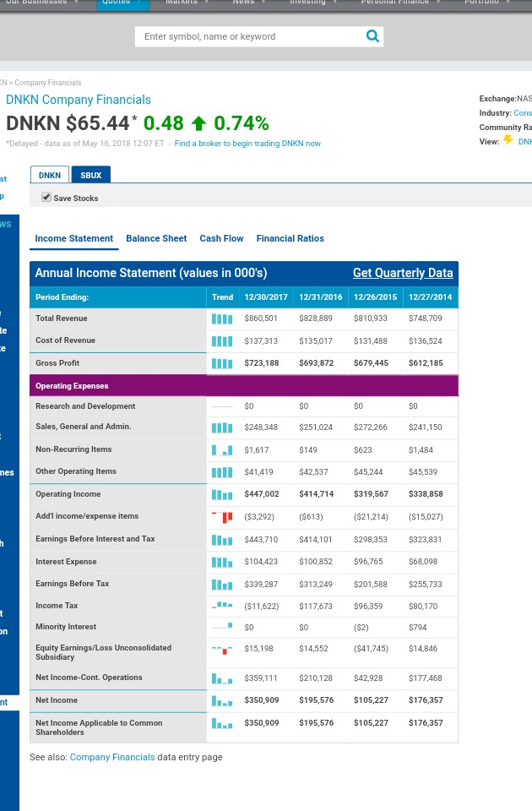532x811 pixels.
Task: Click the Net Income Applicable to Common Shareholders trend chart
Action: [222, 723]
